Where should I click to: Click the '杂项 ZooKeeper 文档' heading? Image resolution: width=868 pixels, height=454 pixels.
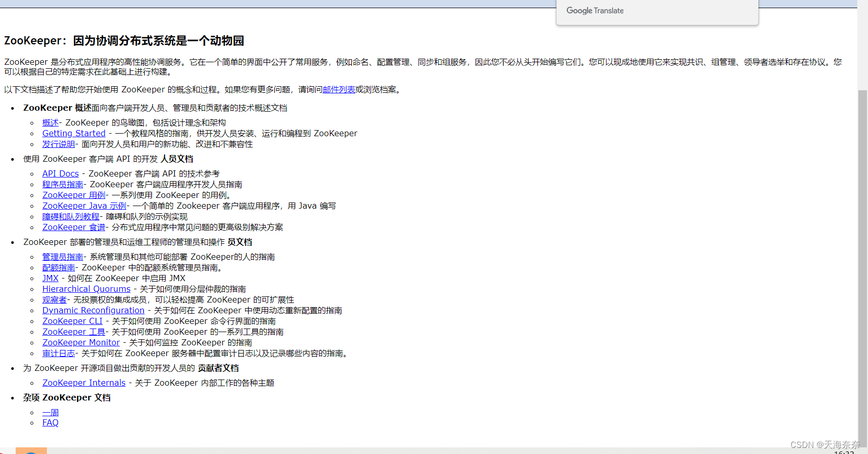(x=67, y=397)
